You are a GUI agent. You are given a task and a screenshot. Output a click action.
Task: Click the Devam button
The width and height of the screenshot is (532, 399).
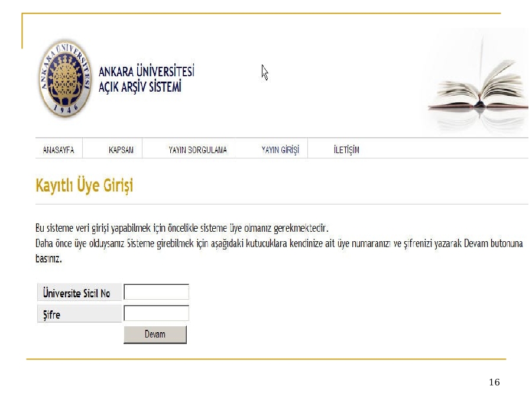click(x=155, y=335)
